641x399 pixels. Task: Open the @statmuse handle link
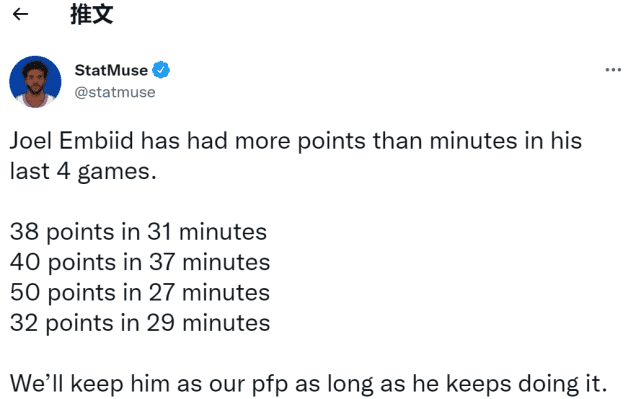pyautogui.click(x=115, y=92)
